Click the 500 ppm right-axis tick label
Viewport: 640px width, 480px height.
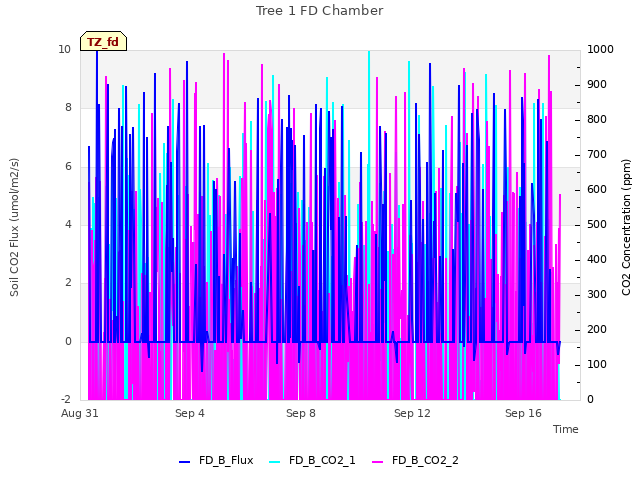(597, 224)
